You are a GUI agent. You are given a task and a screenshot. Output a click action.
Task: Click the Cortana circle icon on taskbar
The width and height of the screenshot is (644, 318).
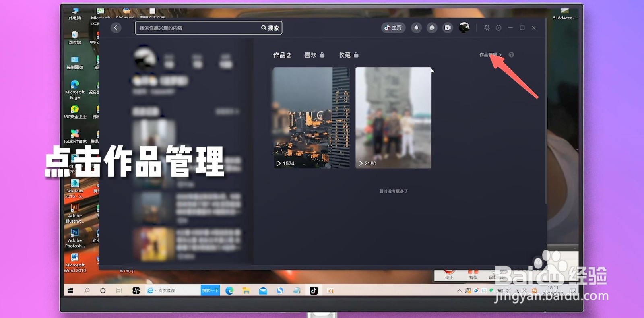(103, 291)
